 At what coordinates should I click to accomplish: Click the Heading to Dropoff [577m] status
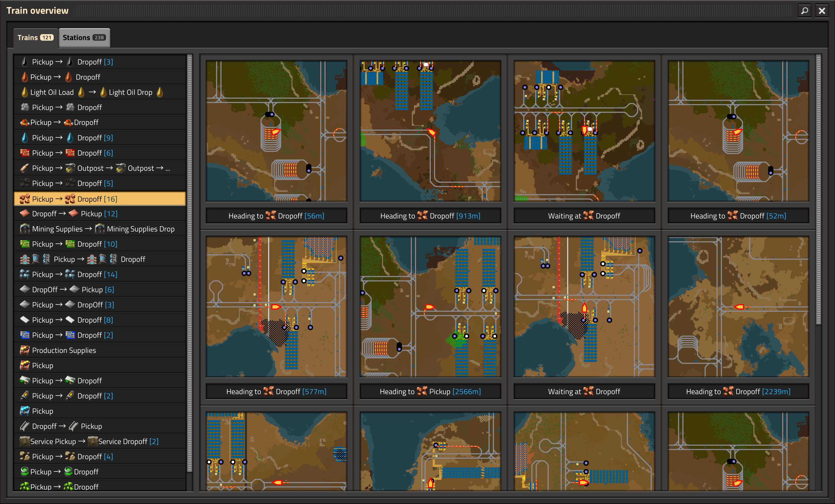[x=277, y=391]
